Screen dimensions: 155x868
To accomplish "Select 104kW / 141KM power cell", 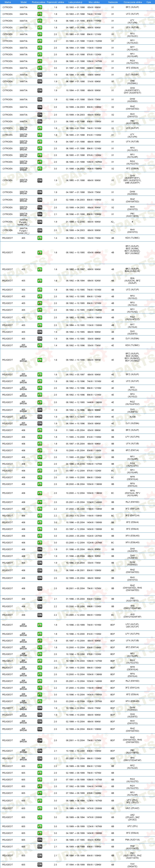I will click(94, 787).
